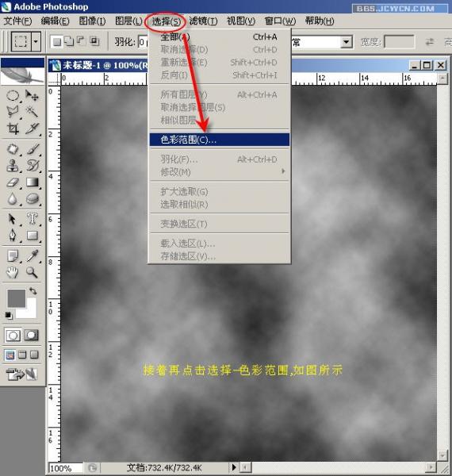Select the Hand tool

[13, 272]
